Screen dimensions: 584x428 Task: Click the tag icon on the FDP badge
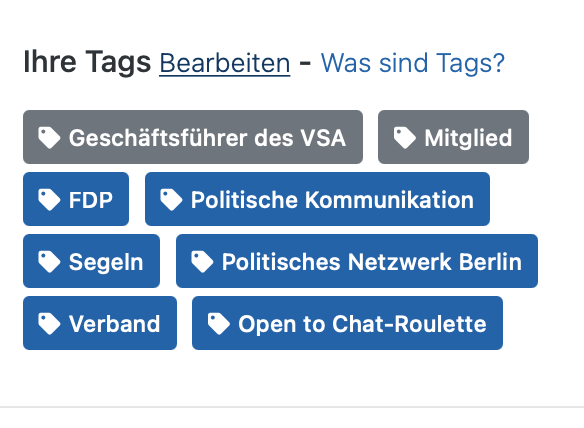[x=49, y=200]
